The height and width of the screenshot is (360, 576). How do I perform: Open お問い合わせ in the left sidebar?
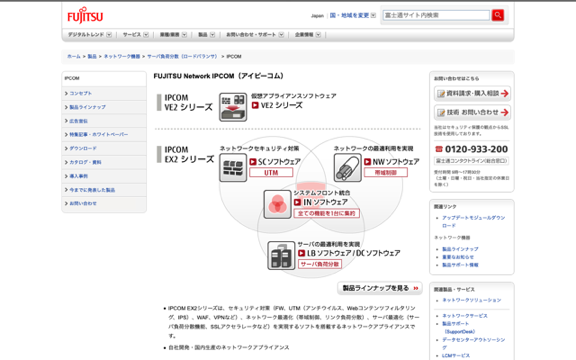pyautogui.click(x=83, y=203)
